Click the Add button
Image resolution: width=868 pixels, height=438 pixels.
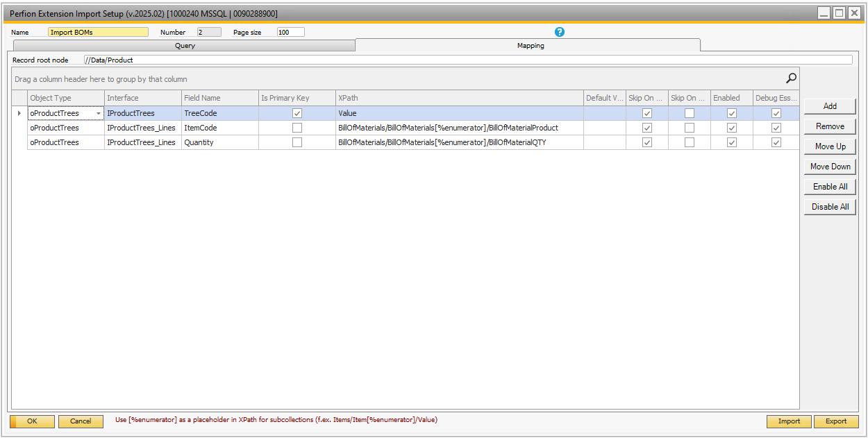(x=830, y=106)
